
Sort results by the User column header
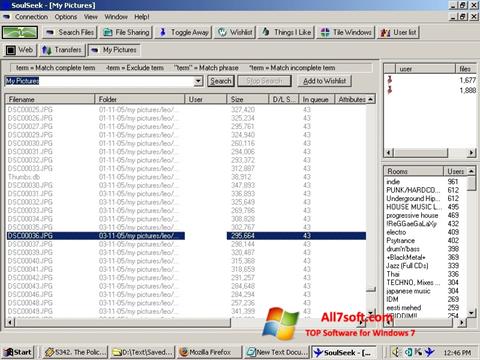click(x=206, y=99)
